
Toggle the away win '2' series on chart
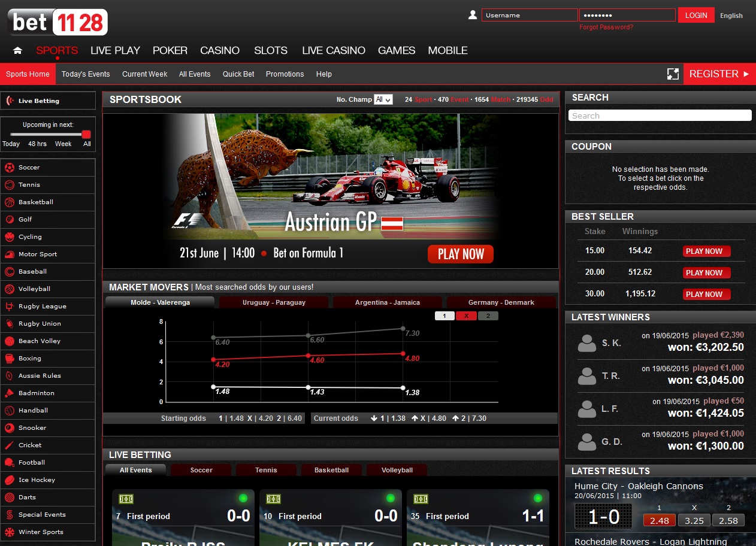[x=488, y=316]
